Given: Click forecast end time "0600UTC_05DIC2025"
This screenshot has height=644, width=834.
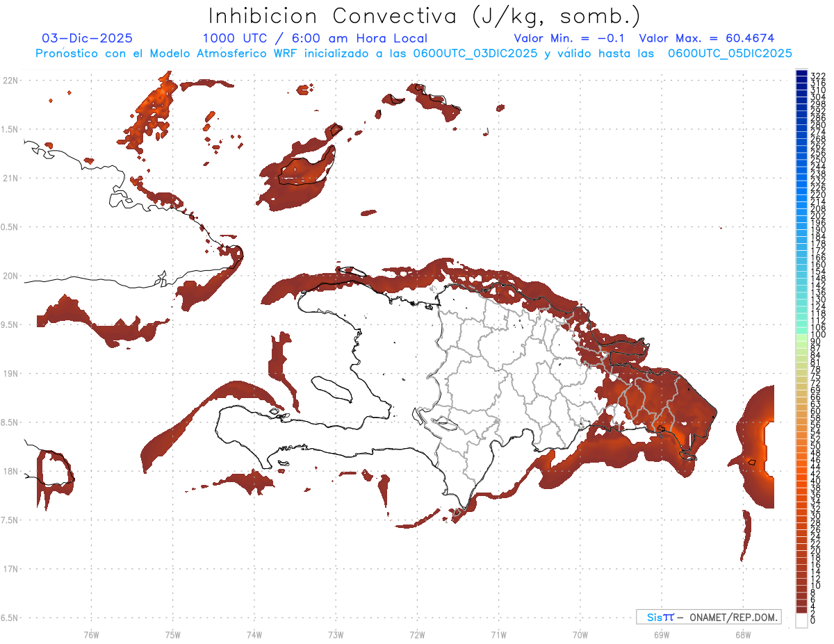Looking at the screenshot, I should coord(730,53).
